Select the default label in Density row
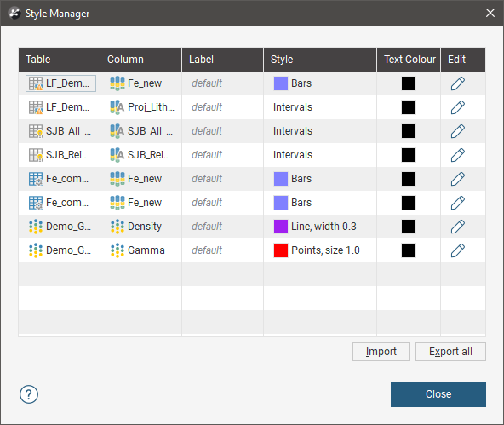Viewport: 504px width, 425px height. [207, 227]
